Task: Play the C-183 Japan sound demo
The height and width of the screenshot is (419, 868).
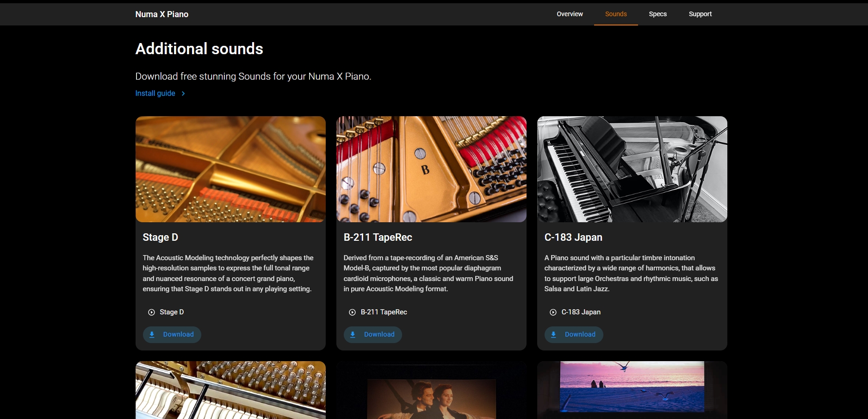Action: (x=553, y=312)
